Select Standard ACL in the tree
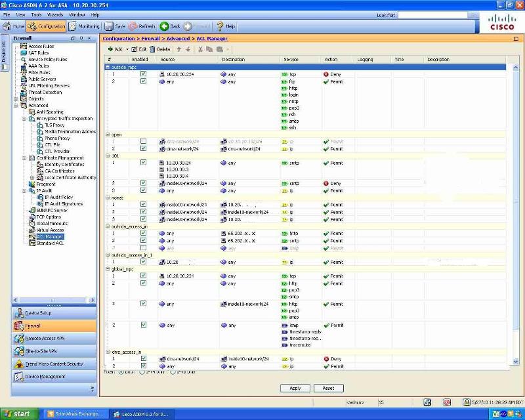 50,243
